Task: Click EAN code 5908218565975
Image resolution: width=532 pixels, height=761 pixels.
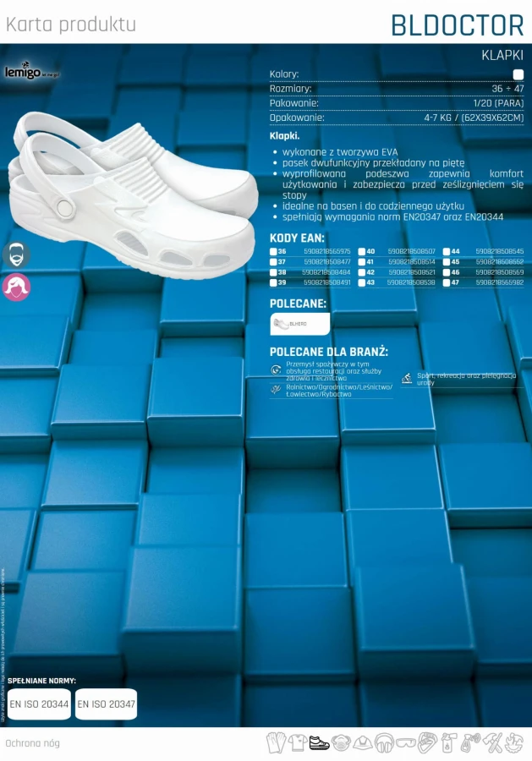Action: click(x=327, y=251)
